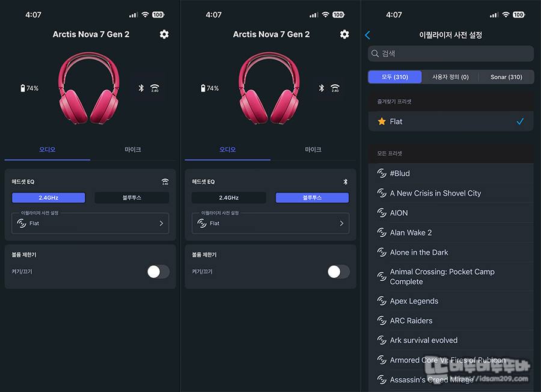Tap preset icon next to A New Crisis in Shovel City
541x392 pixels.
(x=382, y=193)
